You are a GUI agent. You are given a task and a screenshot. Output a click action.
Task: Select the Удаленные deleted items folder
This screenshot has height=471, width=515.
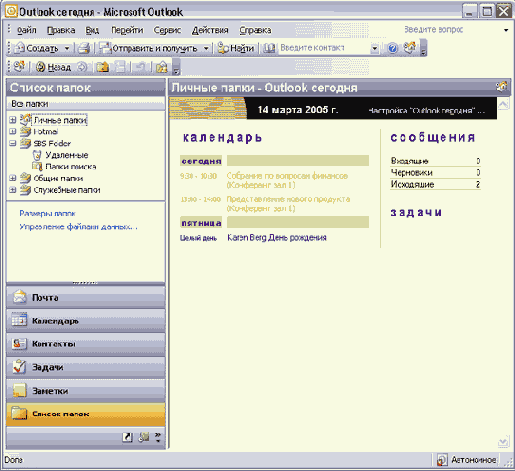pyautogui.click(x=67, y=155)
